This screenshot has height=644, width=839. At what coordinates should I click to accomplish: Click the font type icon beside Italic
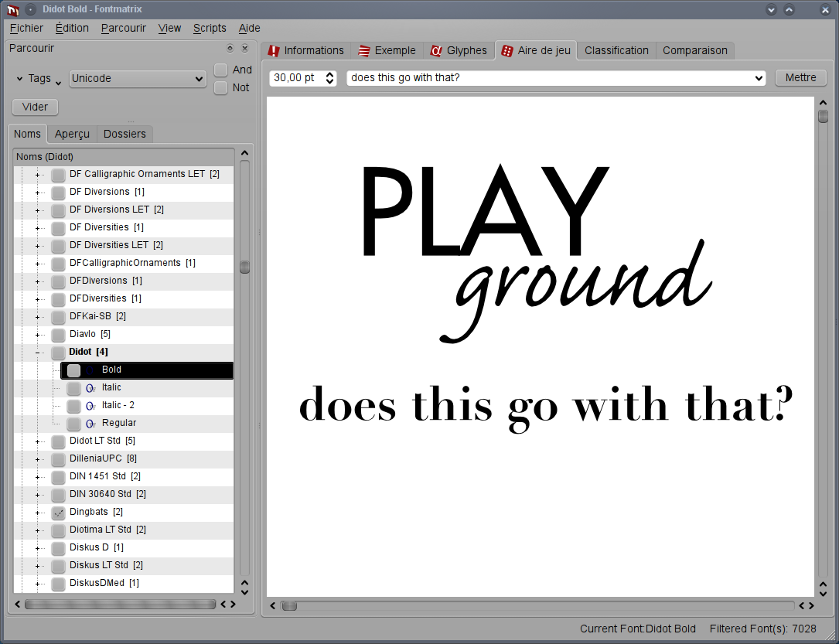click(x=91, y=388)
